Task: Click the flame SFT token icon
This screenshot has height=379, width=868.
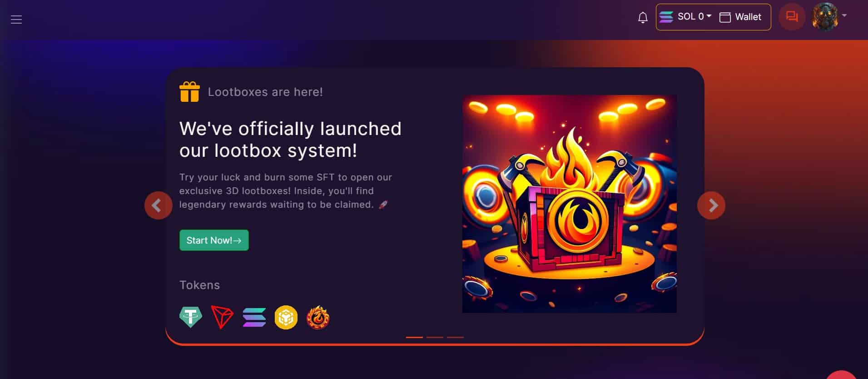Action: [x=318, y=317]
